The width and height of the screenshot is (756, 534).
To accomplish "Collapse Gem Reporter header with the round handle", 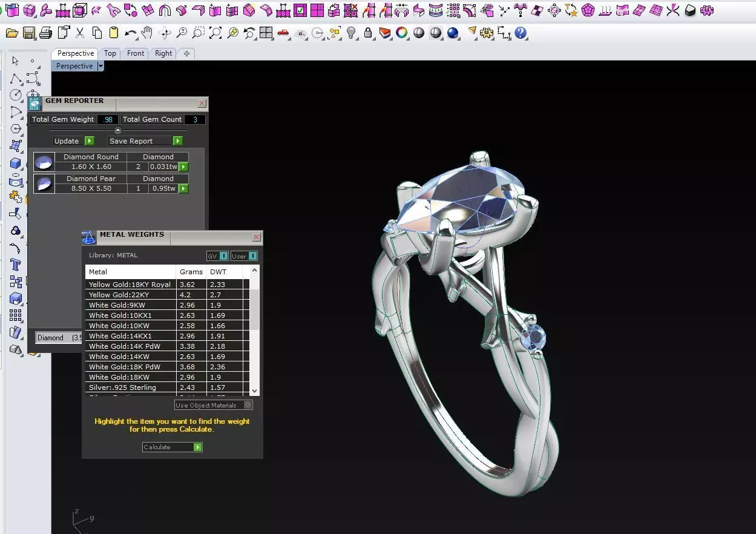I will click(118, 130).
